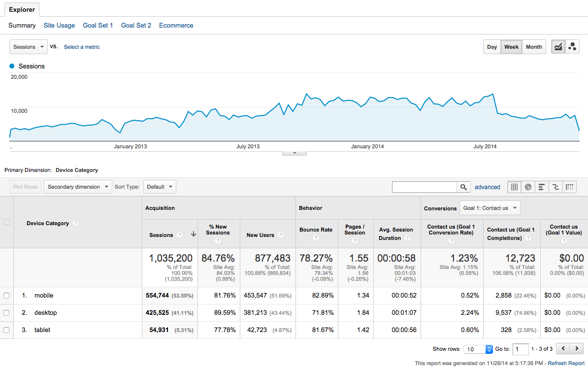Screen dimensions: 588x370
Task: Open the Ecommerce tab
Action: tap(176, 26)
